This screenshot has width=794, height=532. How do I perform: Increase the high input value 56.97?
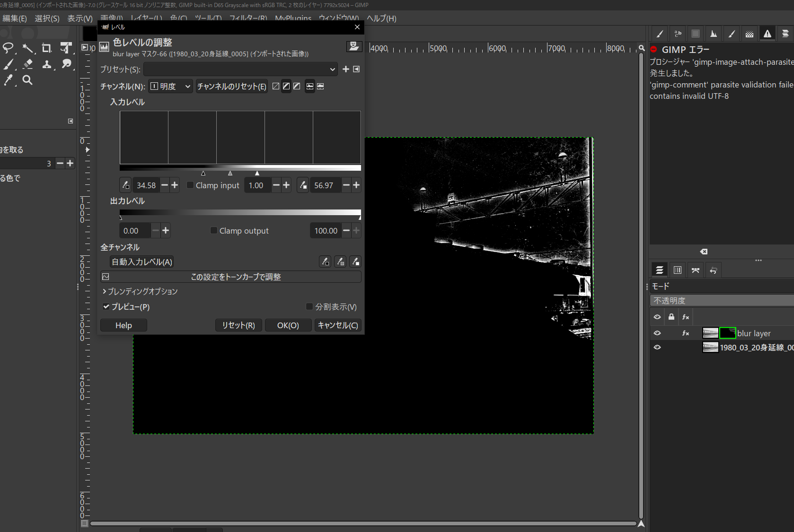pyautogui.click(x=356, y=185)
